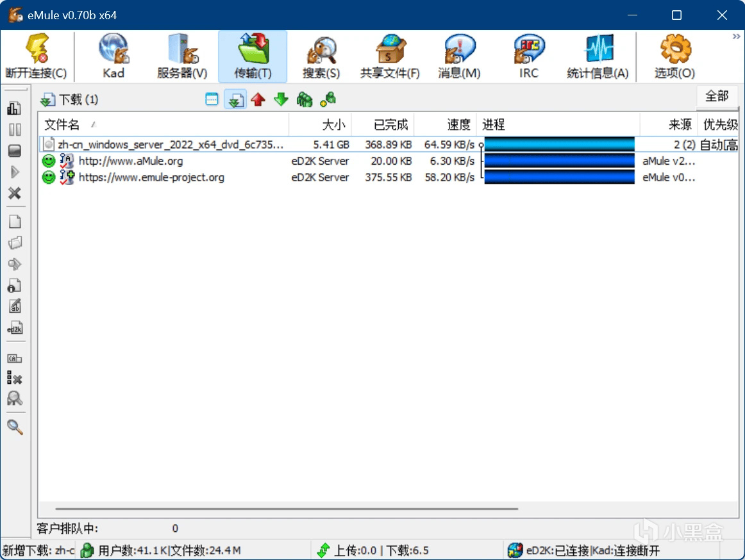Click the copy ed2k link icon
The height and width of the screenshot is (560, 745).
coord(15,328)
